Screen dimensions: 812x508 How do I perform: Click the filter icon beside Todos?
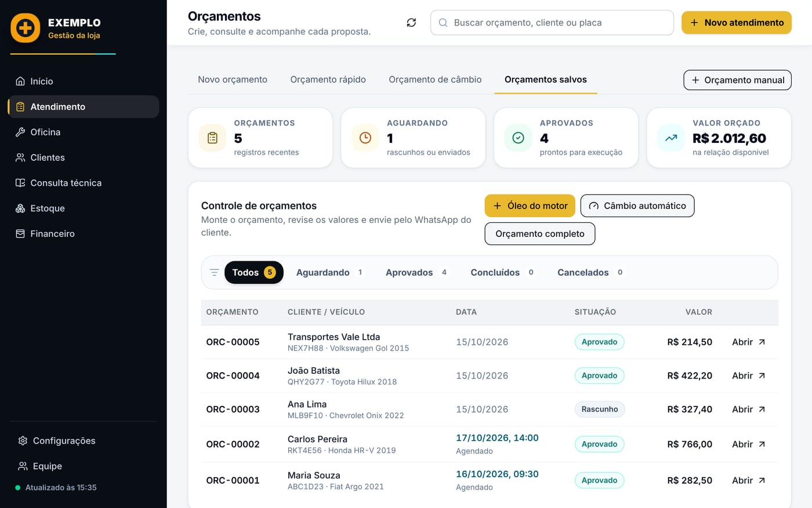click(x=214, y=272)
